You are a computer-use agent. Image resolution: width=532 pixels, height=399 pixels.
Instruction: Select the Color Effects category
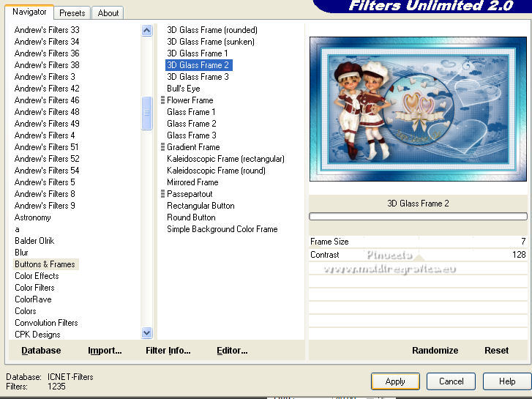(37, 276)
